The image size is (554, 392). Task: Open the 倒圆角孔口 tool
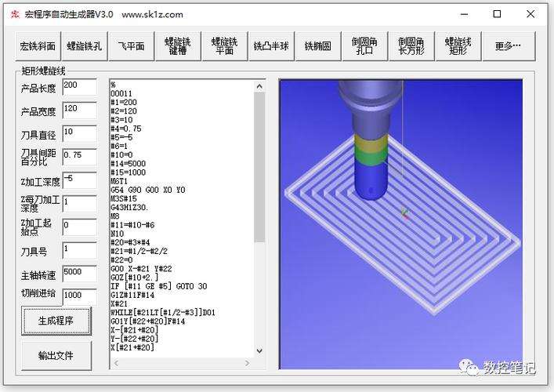tap(364, 46)
